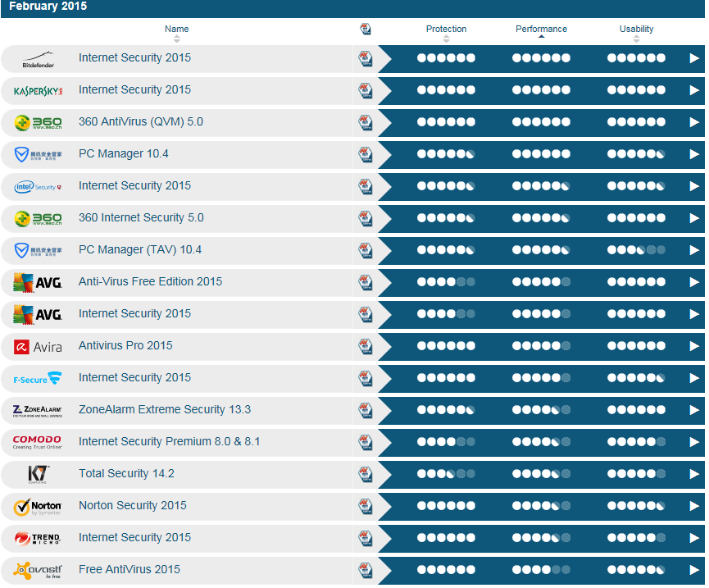709x588 pixels.
Task: Click the certification badge column header icon
Action: click(366, 30)
